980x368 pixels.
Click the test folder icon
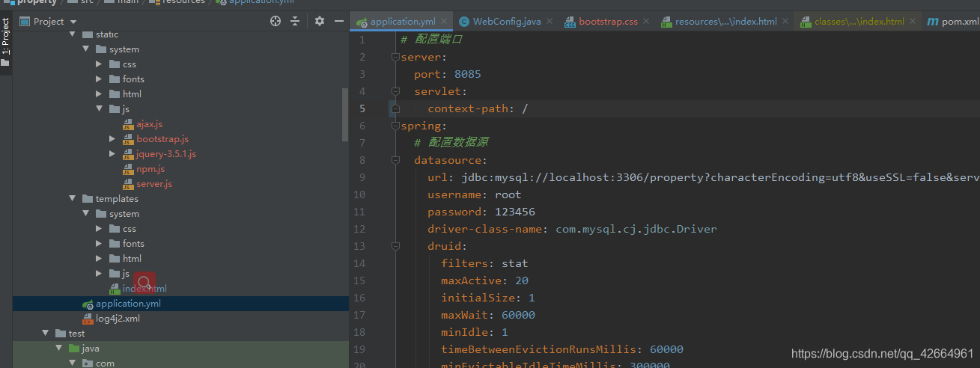60,334
